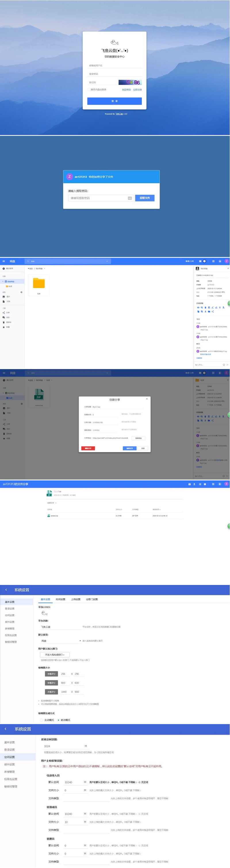Click the virtual keyboard icon in extraction password field
Screen dimensions: 230x868
[130, 198]
